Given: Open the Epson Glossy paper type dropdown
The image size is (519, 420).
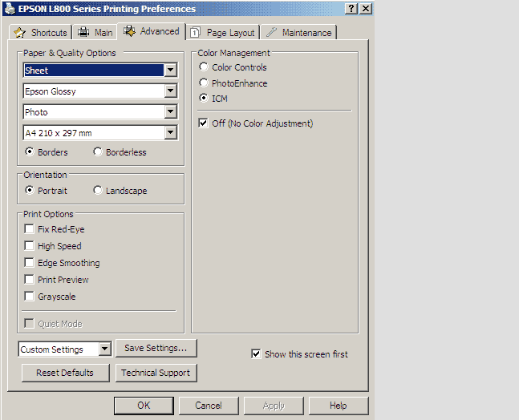Looking at the screenshot, I should click(170, 91).
